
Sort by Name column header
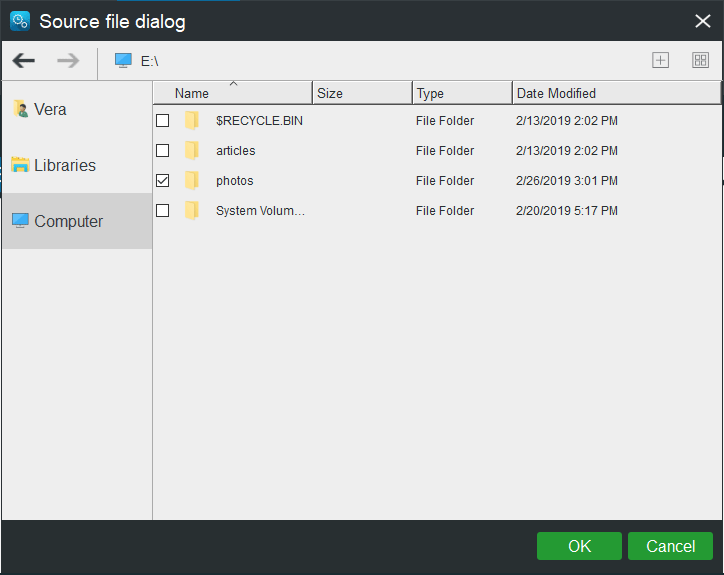click(x=233, y=93)
